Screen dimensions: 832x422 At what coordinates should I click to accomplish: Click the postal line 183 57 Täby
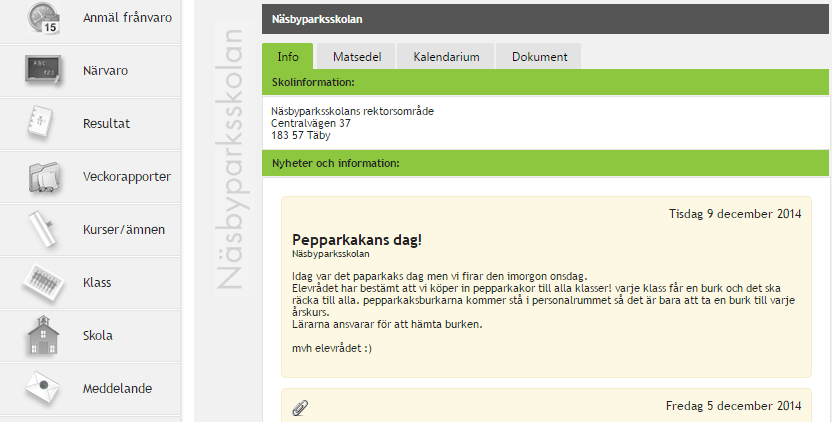coord(301,135)
